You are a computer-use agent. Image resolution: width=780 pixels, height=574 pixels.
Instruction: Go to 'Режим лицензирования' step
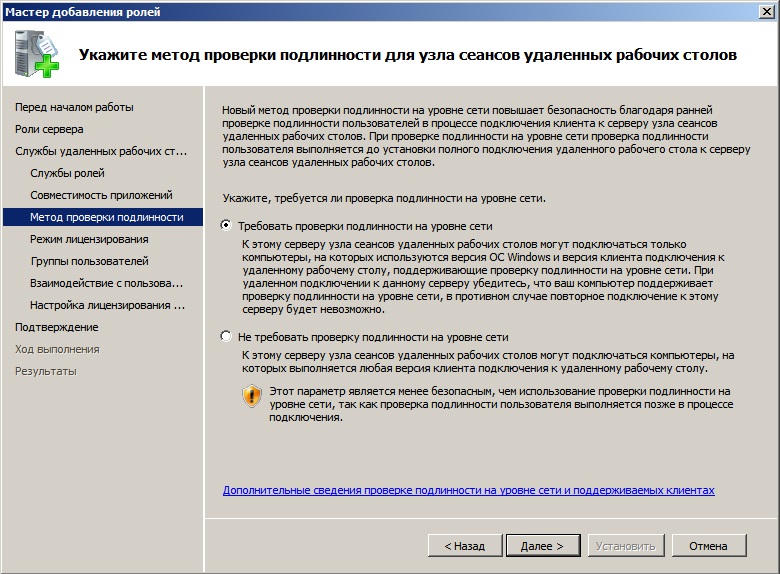tap(89, 239)
